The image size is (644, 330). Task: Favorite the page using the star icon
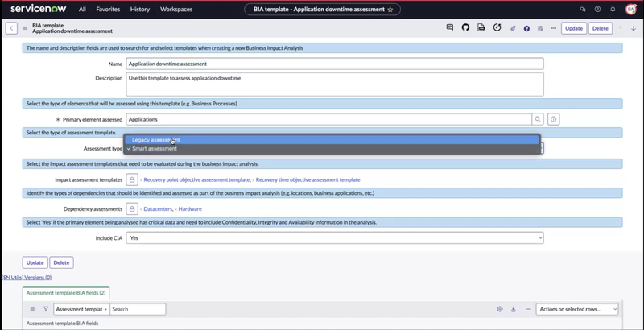click(x=390, y=10)
